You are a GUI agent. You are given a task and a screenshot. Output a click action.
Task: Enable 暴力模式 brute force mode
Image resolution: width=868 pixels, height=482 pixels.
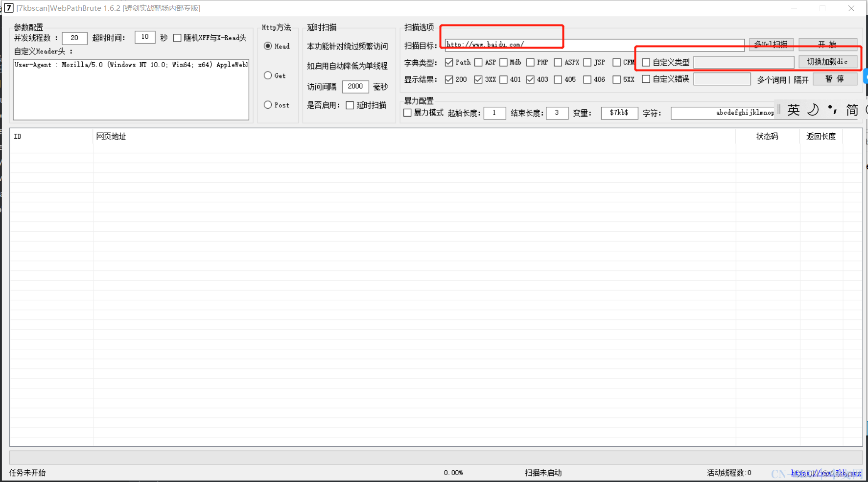(407, 113)
